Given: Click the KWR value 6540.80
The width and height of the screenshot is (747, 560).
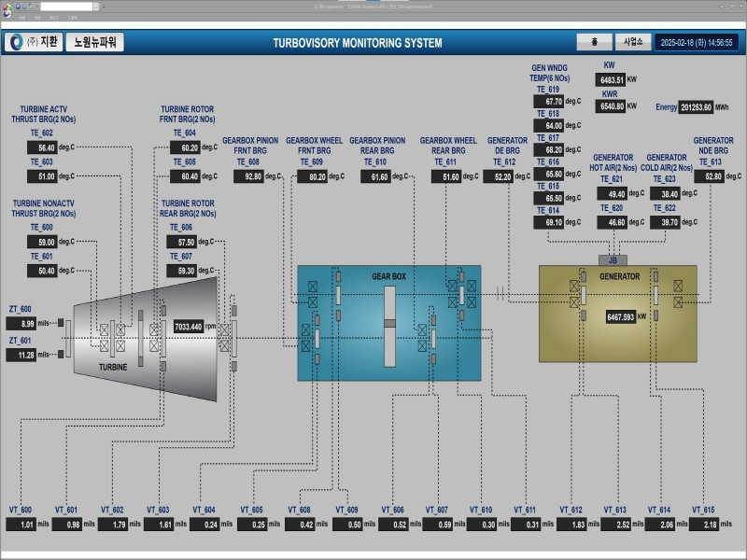Looking at the screenshot, I should [611, 106].
